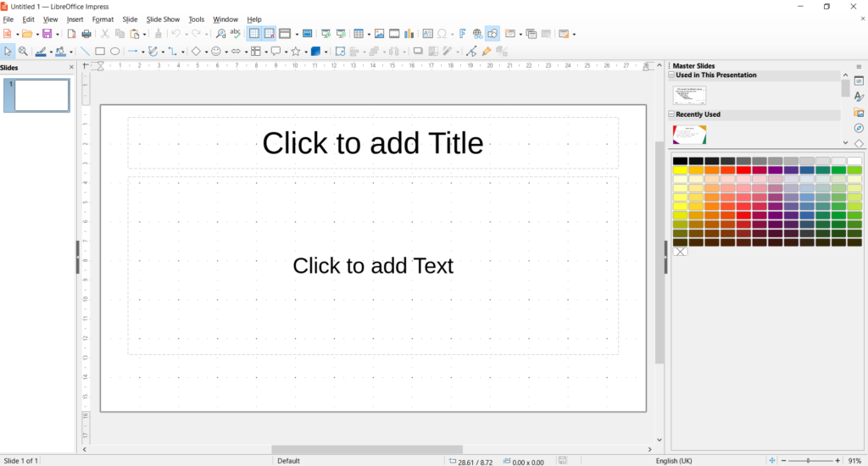Collapse the Used in This Presentation section
Screen dimensions: 868x466
(x=670, y=75)
